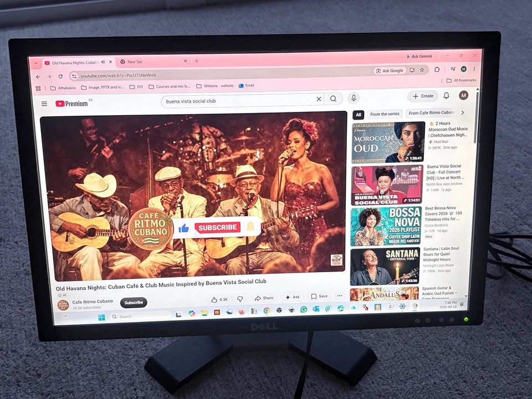The image size is (532, 399).
Task: Open the Moroccan Oud video thumbnail
Action: point(388,142)
